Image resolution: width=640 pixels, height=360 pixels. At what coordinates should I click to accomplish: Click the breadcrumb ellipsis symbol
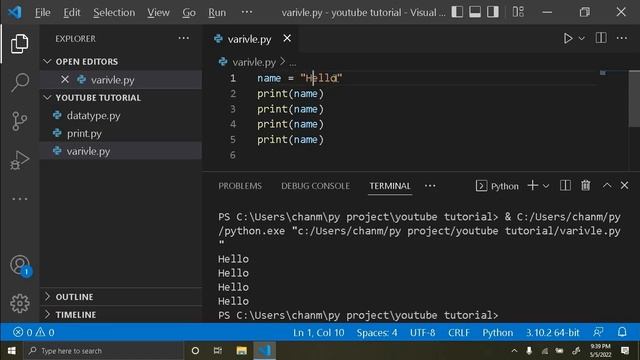tap(293, 63)
